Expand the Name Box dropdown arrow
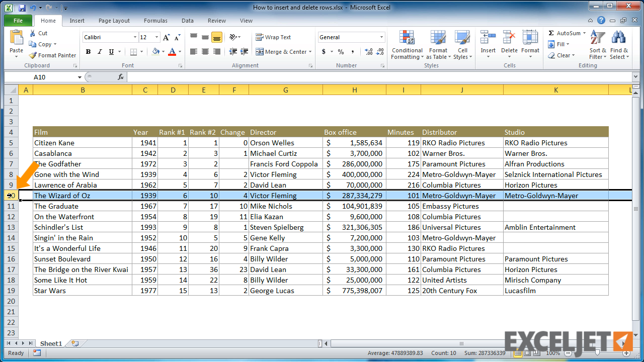The image size is (644, 362). (x=79, y=77)
